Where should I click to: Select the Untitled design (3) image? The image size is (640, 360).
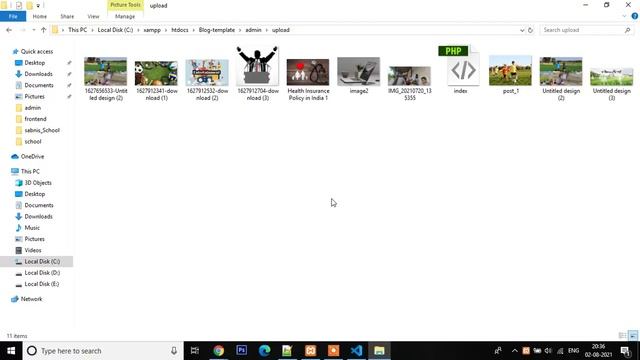[612, 84]
